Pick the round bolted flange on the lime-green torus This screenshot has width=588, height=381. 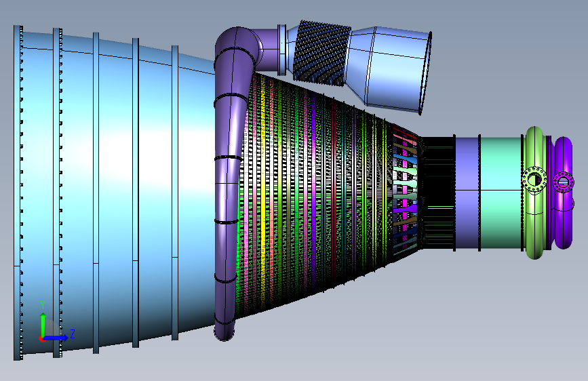click(x=534, y=180)
